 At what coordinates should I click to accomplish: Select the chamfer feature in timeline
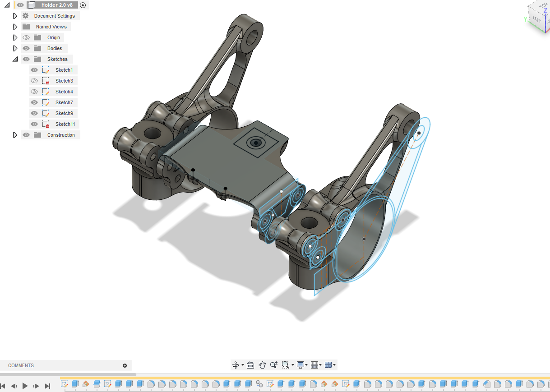[486, 384]
